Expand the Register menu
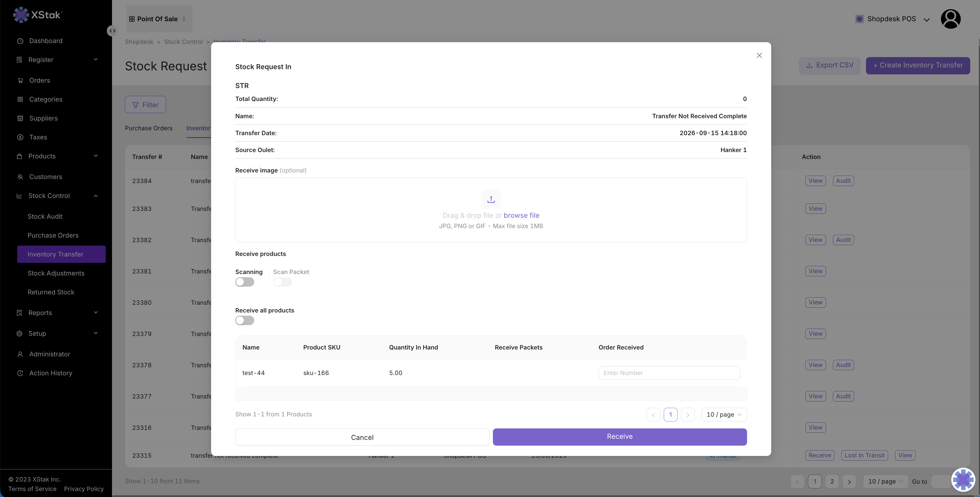 click(x=57, y=60)
